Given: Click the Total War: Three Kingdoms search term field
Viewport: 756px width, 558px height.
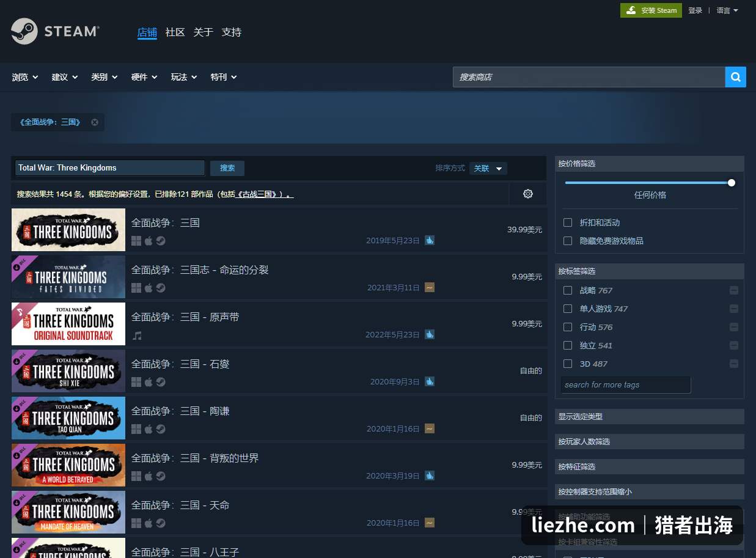Looking at the screenshot, I should tap(110, 168).
